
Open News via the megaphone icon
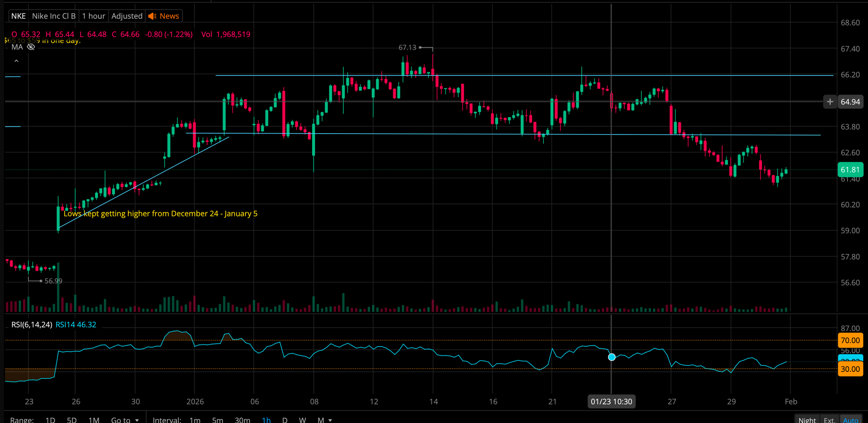pos(152,16)
